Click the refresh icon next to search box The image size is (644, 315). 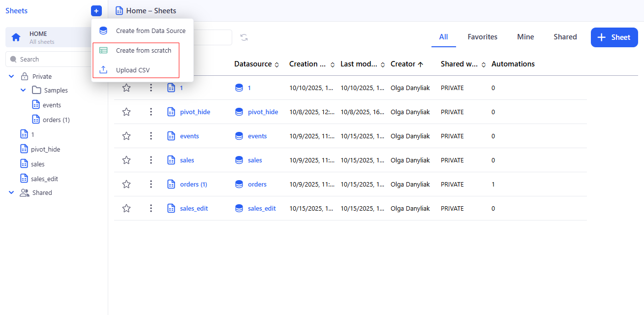pyautogui.click(x=244, y=37)
